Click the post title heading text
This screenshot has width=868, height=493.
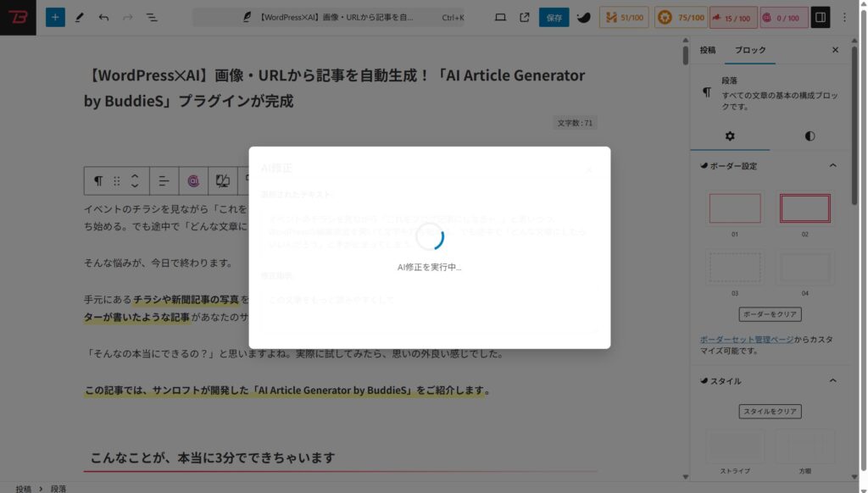pyautogui.click(x=334, y=88)
